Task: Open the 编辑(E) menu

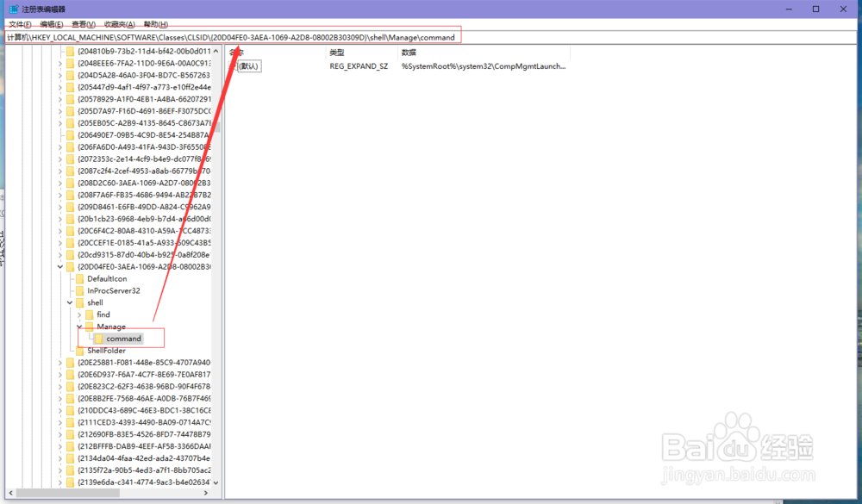Action: point(52,24)
